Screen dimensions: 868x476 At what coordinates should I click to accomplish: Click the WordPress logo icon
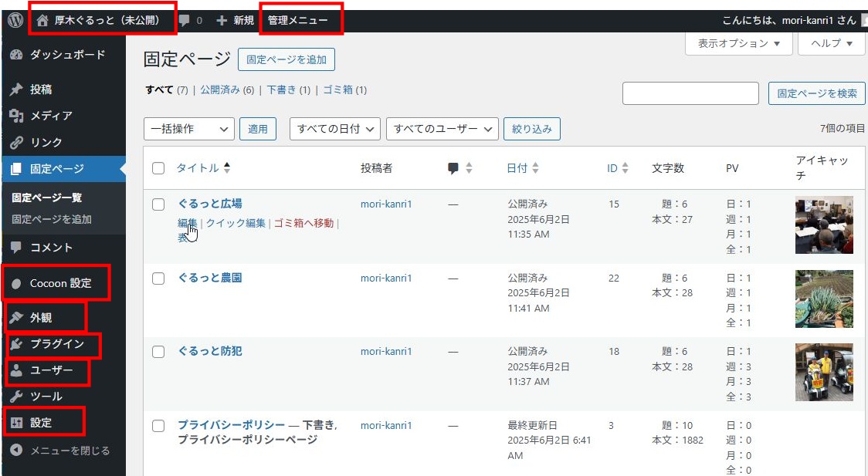coord(15,21)
